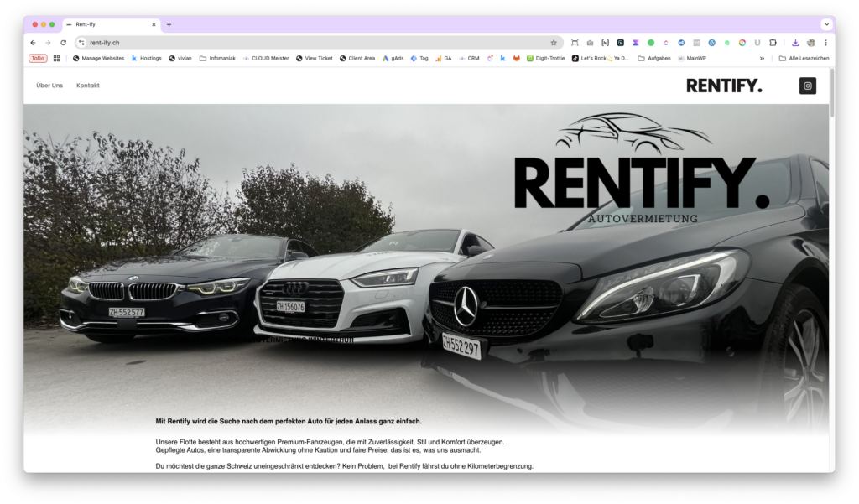Image resolution: width=859 pixels, height=504 pixels.
Task: Open the GA analytics bookmark
Action: point(443,58)
